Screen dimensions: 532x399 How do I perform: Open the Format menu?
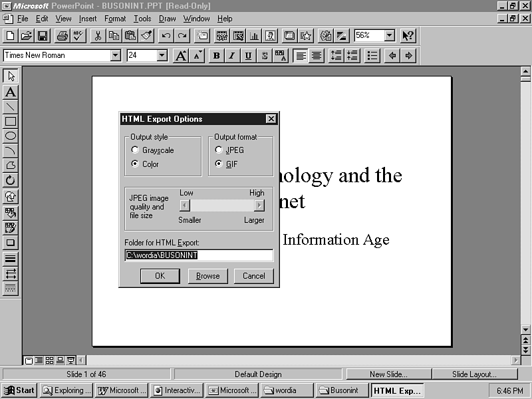(115, 19)
